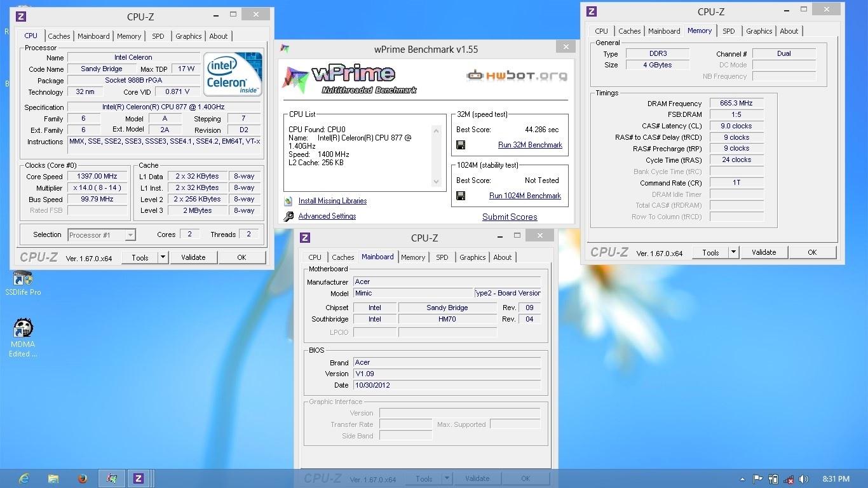Open File Explorer from taskbar

(x=53, y=478)
